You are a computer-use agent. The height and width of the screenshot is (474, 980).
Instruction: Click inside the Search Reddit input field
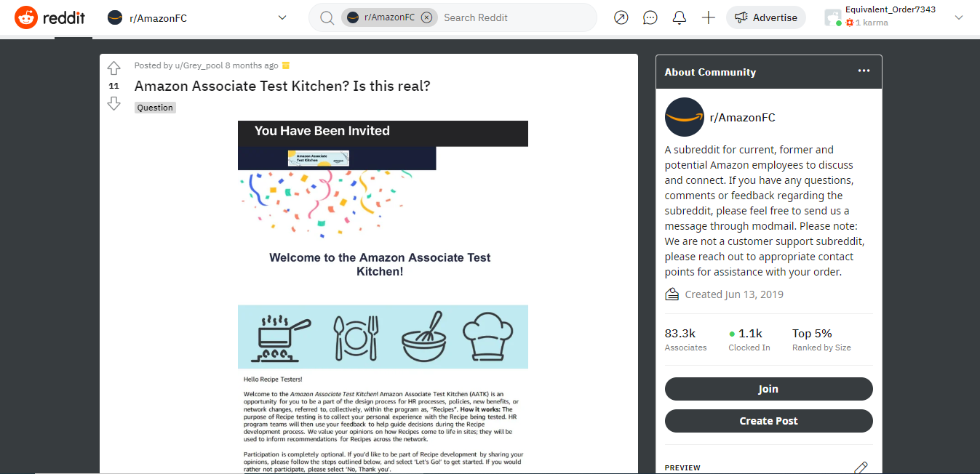[509, 17]
